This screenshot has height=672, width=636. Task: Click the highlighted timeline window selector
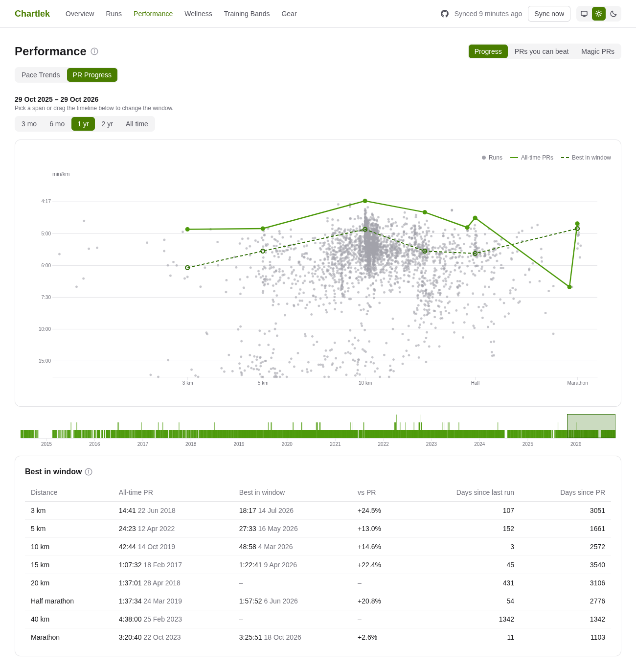(591, 426)
